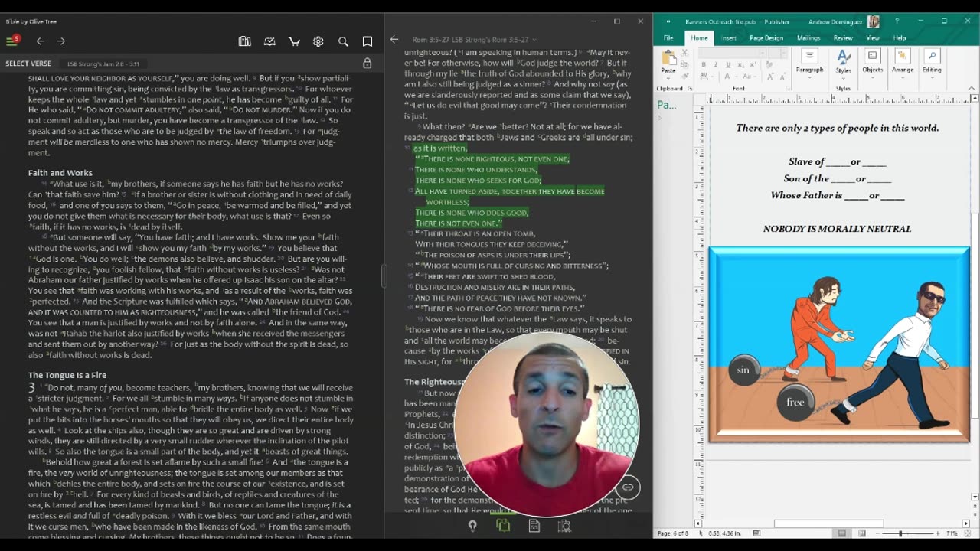This screenshot has width=980, height=551.
Task: Open the Change Case (Aa) dropdown
Action: tap(750, 77)
